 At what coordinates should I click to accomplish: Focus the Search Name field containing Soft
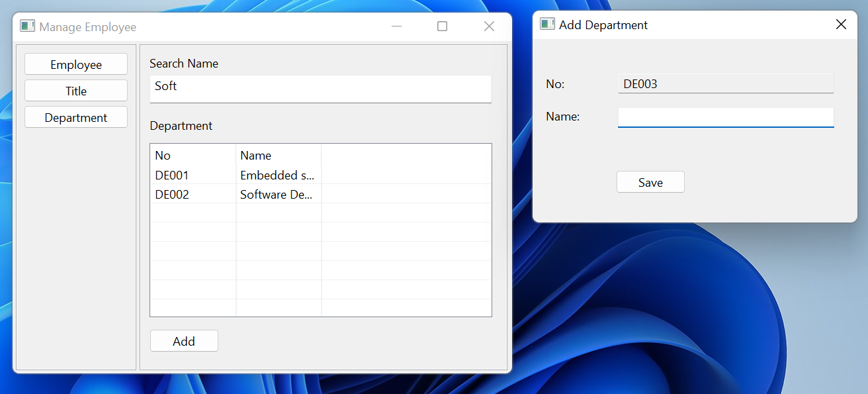click(321, 89)
